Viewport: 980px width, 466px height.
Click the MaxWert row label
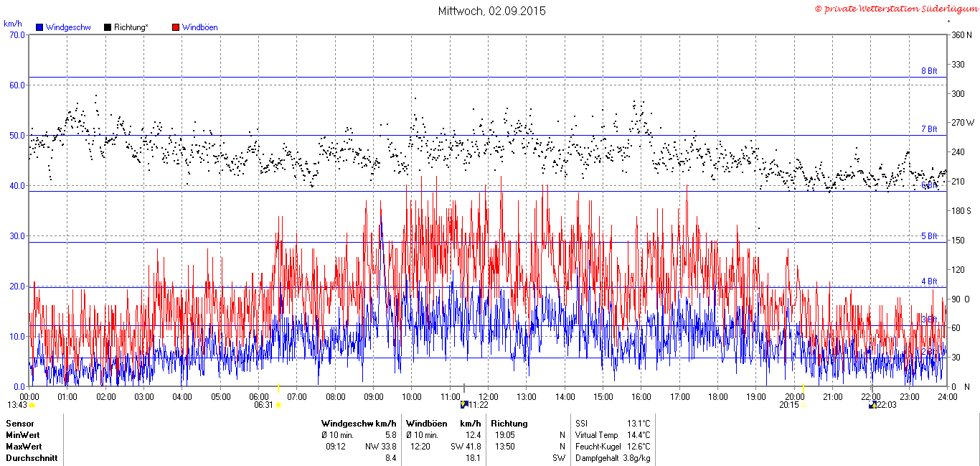[x=24, y=446]
